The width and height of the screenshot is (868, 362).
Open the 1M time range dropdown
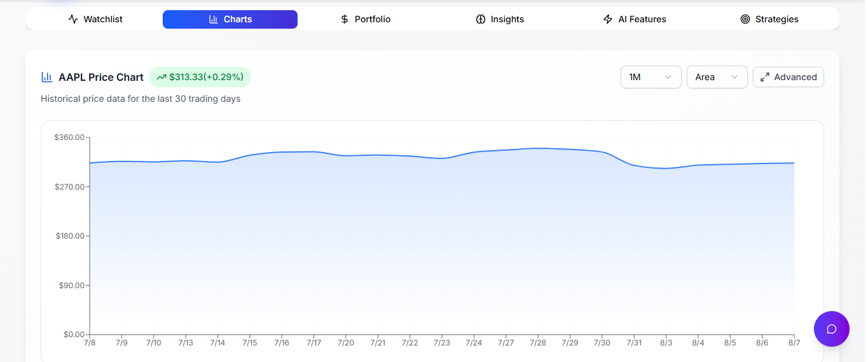click(651, 77)
